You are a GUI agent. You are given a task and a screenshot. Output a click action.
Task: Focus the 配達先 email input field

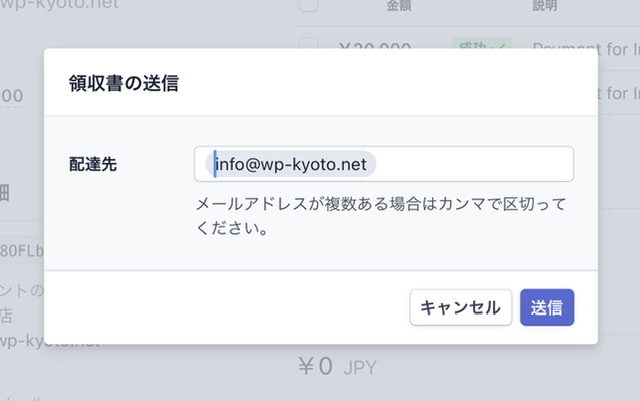(470, 164)
